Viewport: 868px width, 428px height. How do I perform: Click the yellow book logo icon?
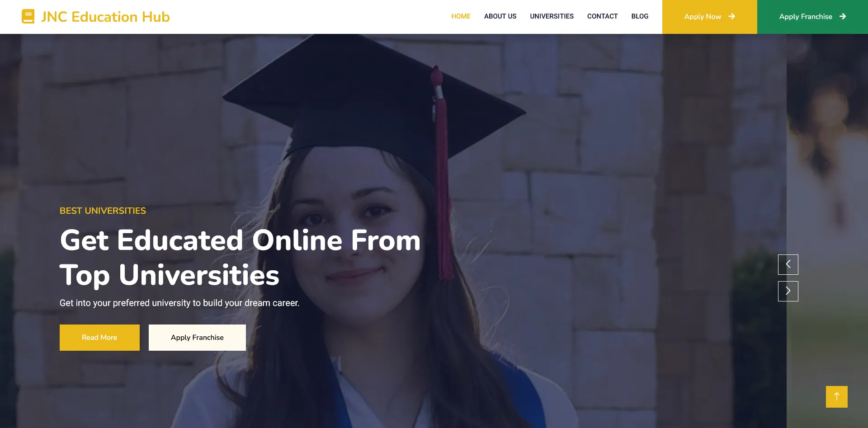coord(28,17)
